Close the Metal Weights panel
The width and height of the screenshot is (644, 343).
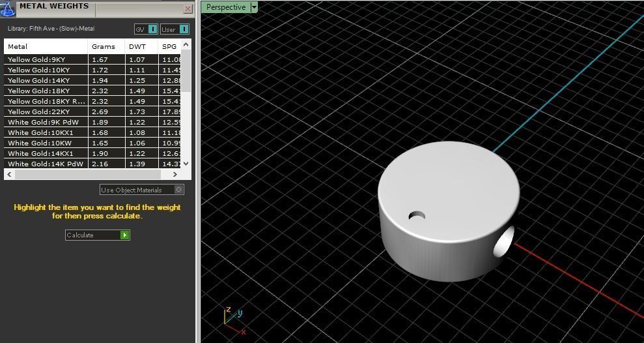pyautogui.click(x=188, y=8)
